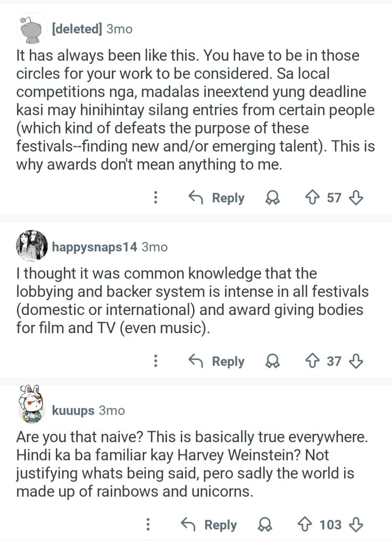
Task: Open the three-dot menu on happysnaps14's comment
Action: point(155,361)
